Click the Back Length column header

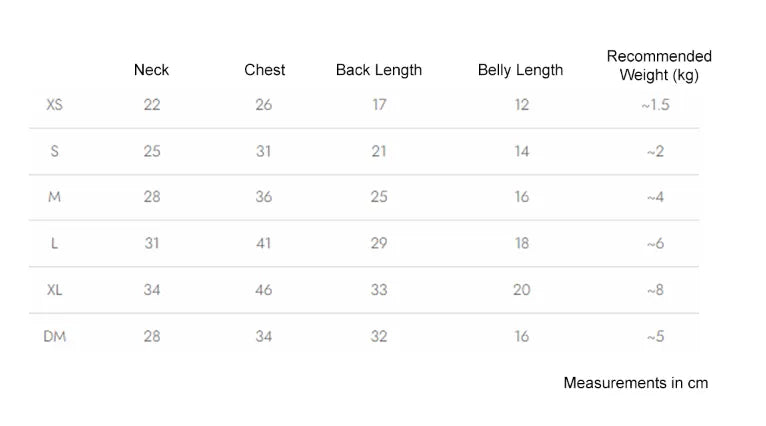coord(378,70)
